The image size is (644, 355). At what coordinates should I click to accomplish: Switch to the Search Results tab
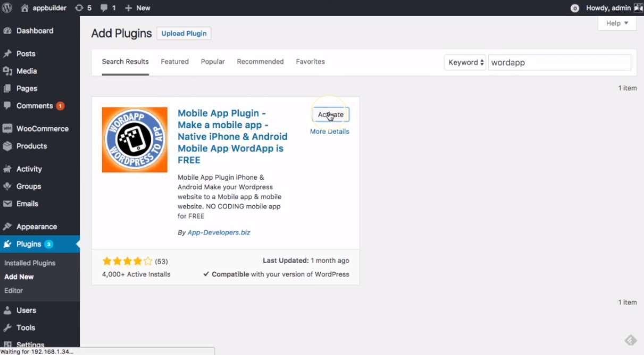tap(126, 62)
